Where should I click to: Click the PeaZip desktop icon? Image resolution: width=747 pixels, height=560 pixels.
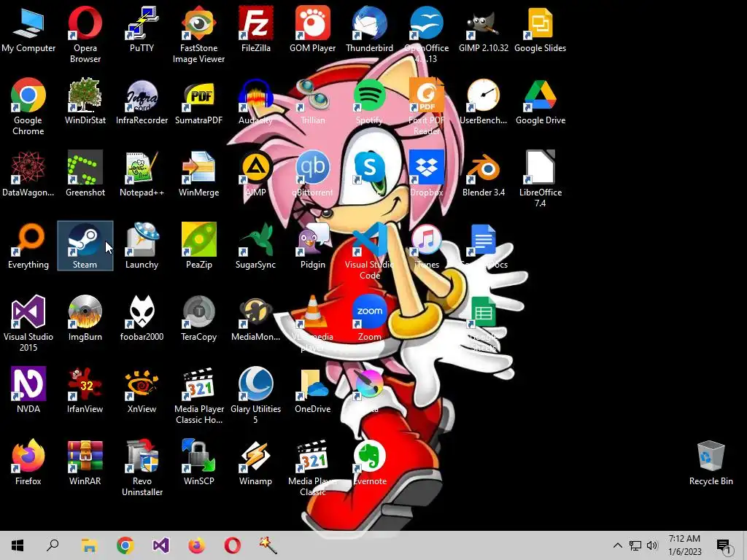click(198, 240)
